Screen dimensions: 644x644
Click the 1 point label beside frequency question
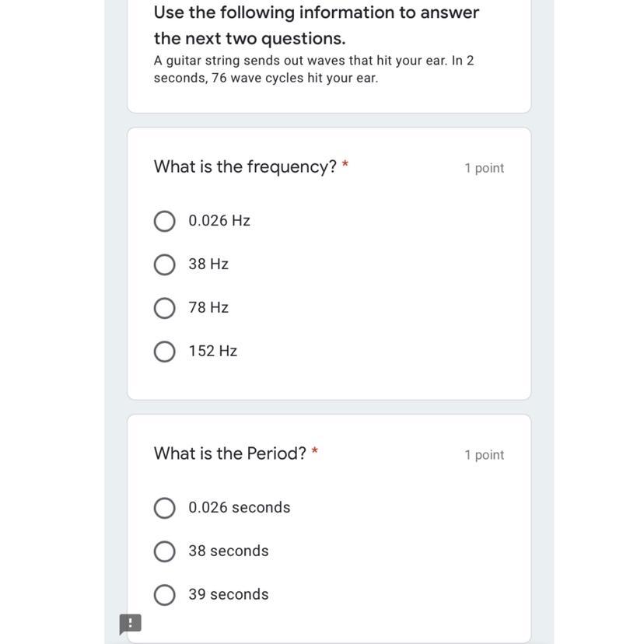[484, 168]
